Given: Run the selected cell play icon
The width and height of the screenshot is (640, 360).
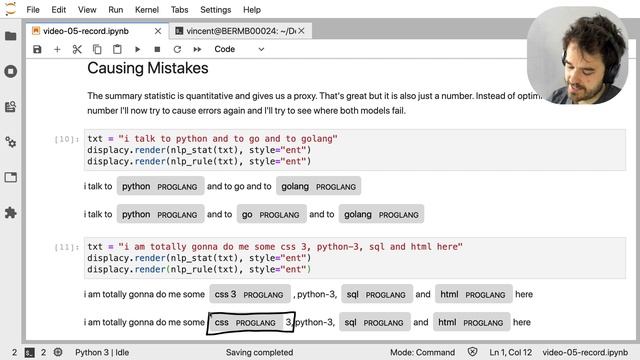Looking at the screenshot, I should click(138, 49).
